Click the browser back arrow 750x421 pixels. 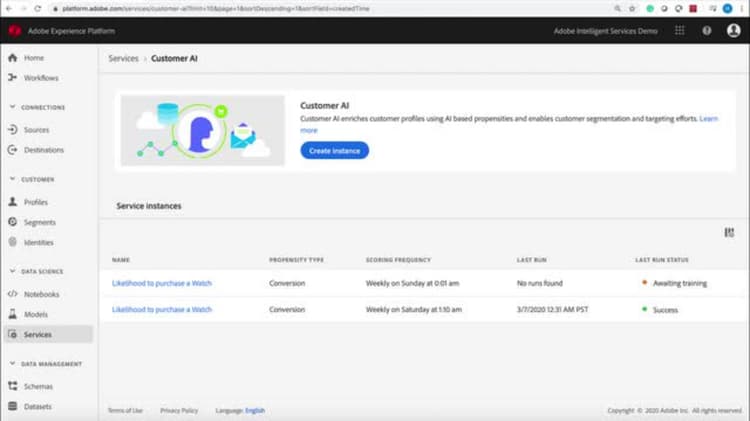tap(9, 9)
